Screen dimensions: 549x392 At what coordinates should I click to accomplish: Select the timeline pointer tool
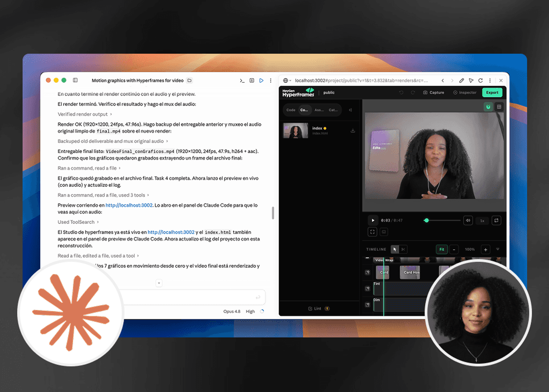pos(395,249)
